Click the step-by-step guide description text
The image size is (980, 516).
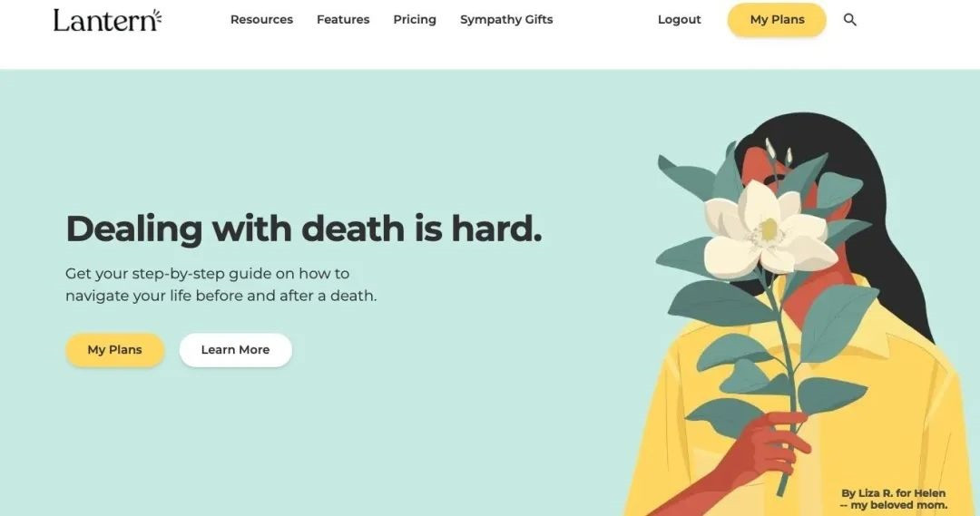point(220,284)
